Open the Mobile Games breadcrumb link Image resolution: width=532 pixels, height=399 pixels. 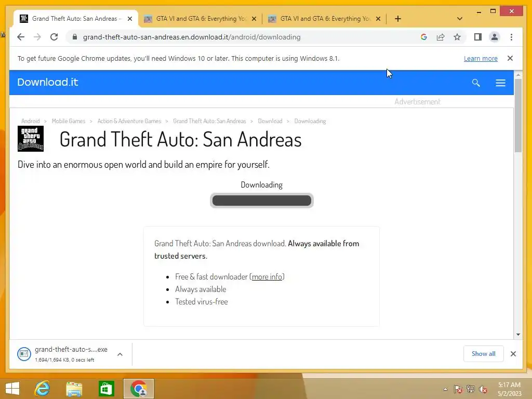[69, 121]
